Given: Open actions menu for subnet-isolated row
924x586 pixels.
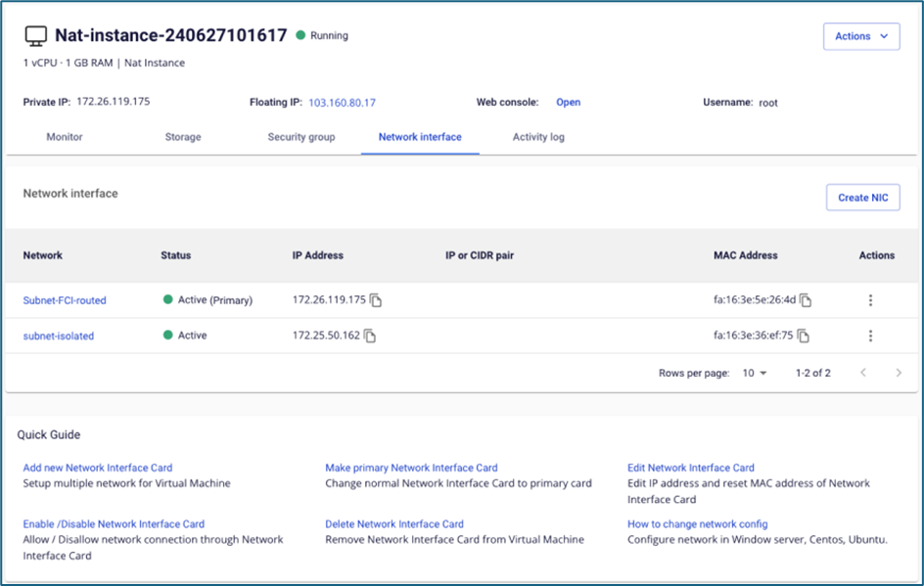Looking at the screenshot, I should (x=870, y=336).
